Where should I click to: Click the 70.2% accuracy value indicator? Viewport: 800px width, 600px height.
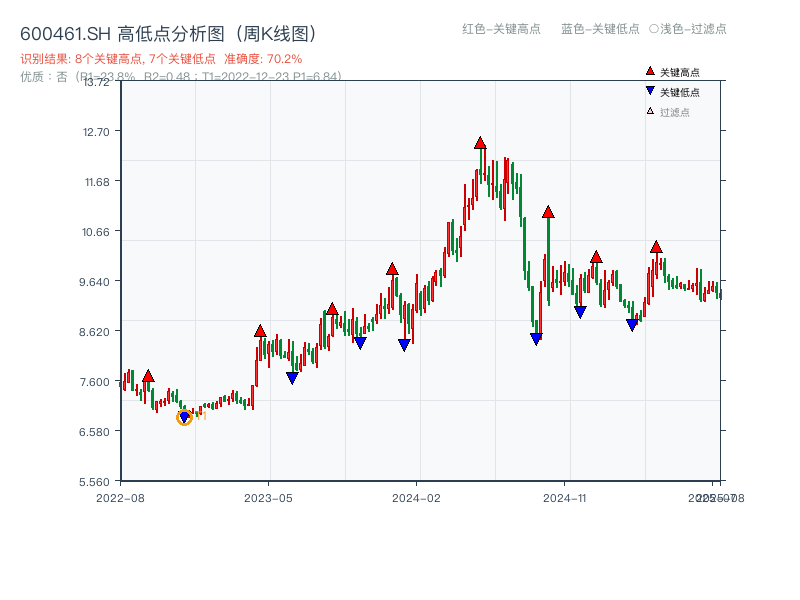coord(283,57)
